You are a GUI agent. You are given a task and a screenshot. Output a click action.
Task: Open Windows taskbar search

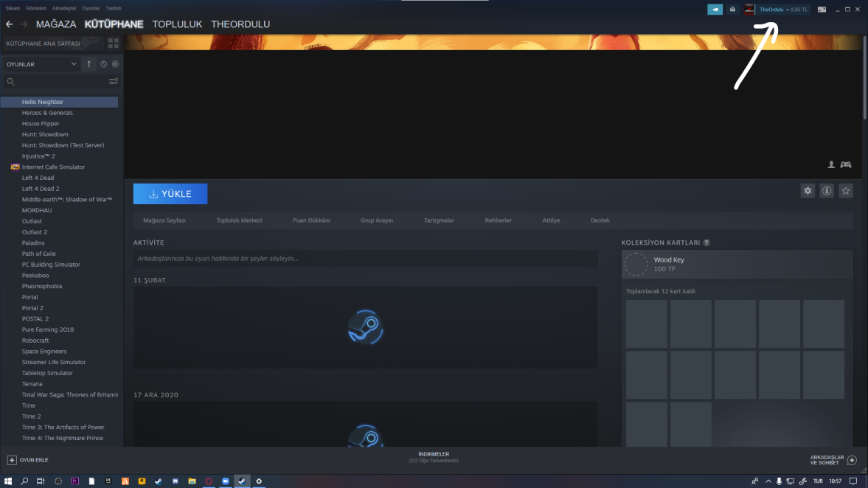(x=24, y=481)
